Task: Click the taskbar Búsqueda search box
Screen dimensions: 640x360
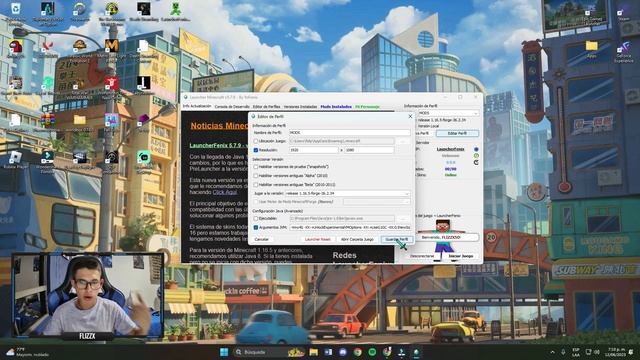Action: click(x=269, y=352)
